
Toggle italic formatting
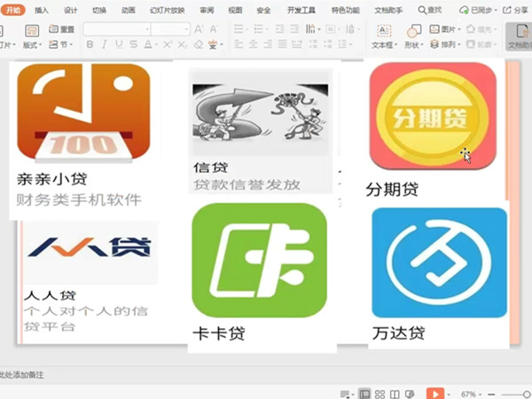pyautogui.click(x=104, y=44)
